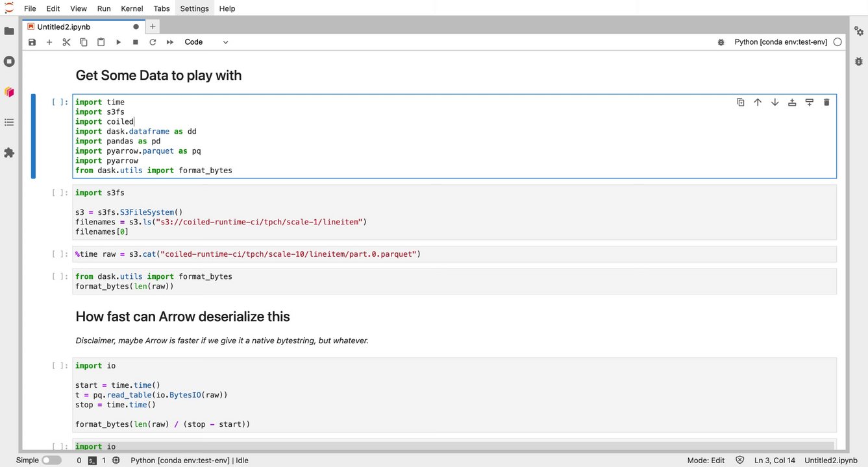Enable the debugger bug icon in toolbar
Screen dimensions: 868x467
point(721,42)
